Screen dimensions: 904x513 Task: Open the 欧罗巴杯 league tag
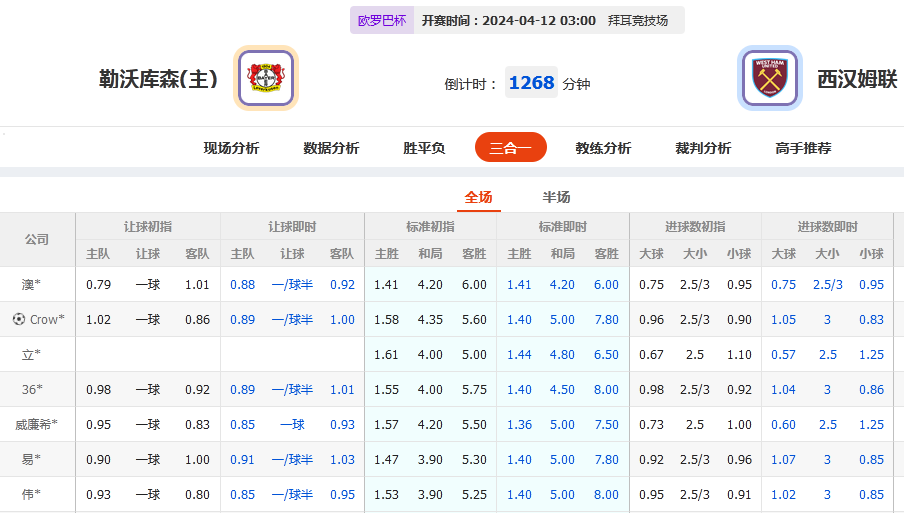point(382,21)
